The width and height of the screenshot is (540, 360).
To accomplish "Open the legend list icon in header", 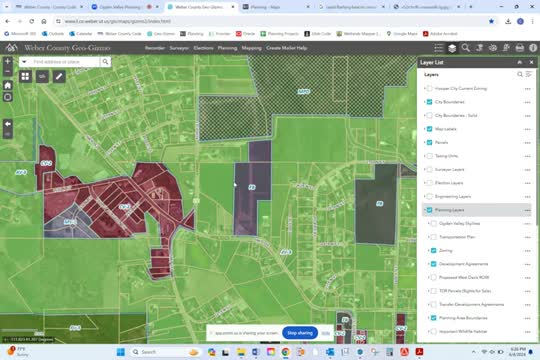I will [438, 48].
